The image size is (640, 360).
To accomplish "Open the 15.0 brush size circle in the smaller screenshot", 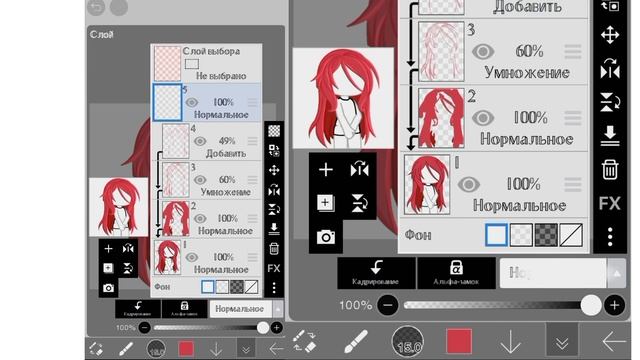I will (156, 349).
